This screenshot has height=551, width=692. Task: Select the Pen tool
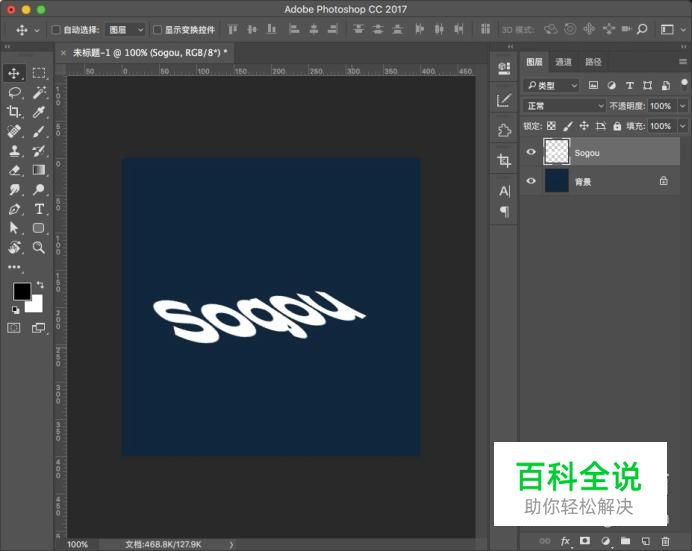point(14,209)
